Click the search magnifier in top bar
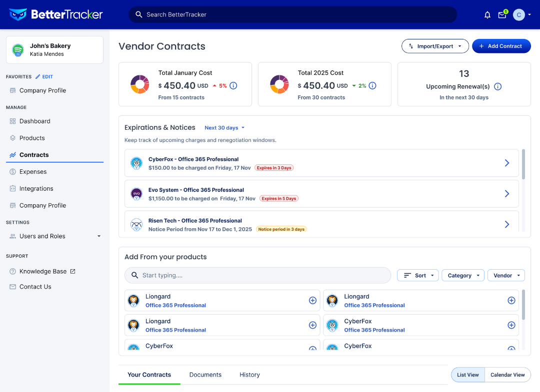 click(139, 14)
